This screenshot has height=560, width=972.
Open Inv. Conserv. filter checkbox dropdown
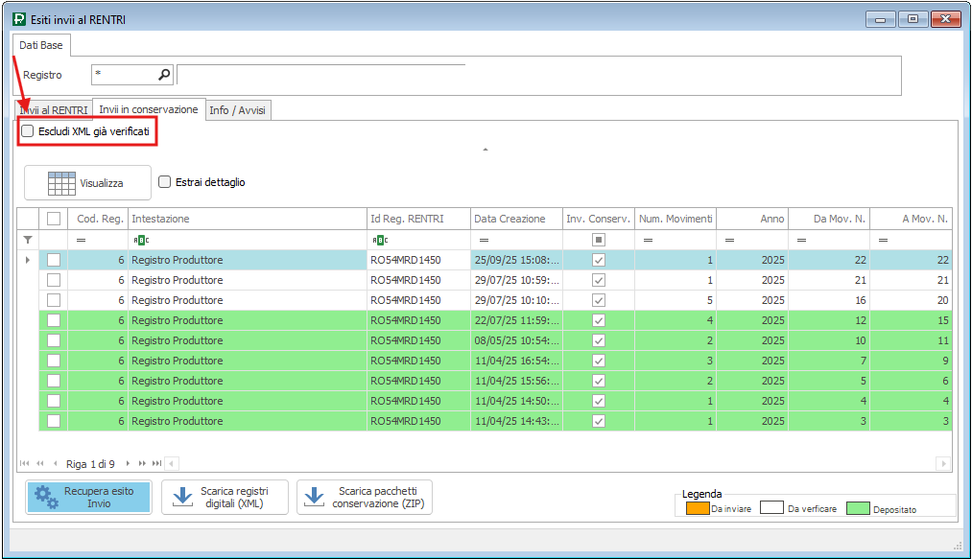[x=598, y=239]
